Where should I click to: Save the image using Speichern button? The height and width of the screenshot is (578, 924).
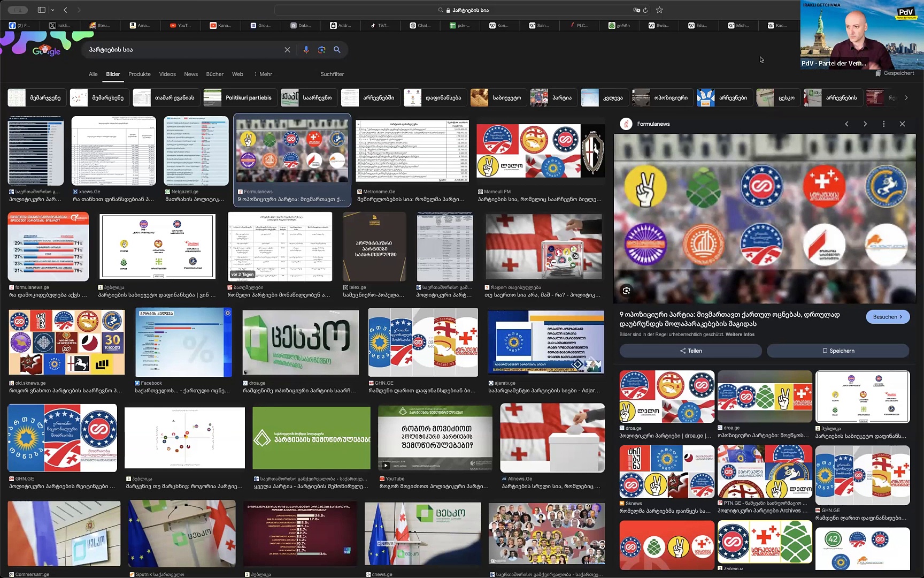(837, 351)
